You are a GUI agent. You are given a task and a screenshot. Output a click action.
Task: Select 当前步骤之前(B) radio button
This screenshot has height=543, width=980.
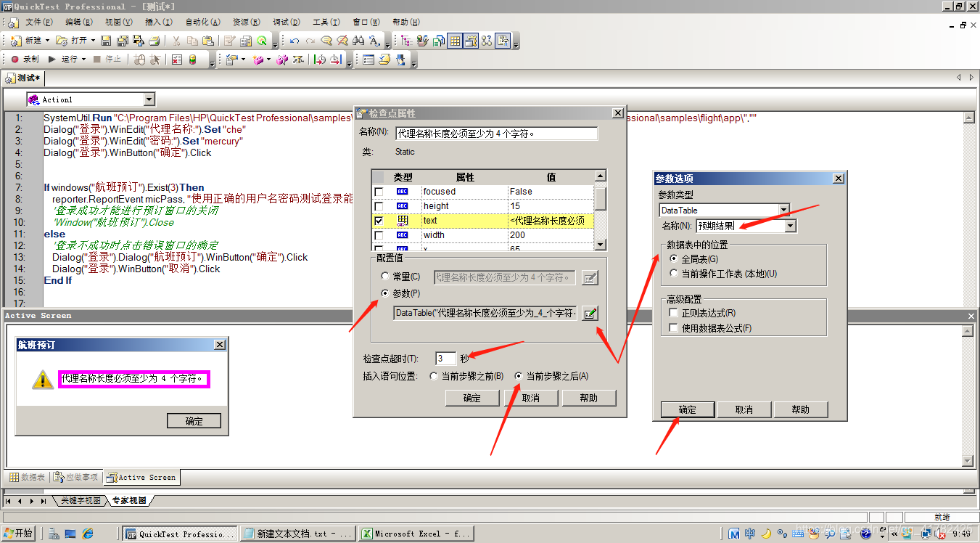[434, 376]
